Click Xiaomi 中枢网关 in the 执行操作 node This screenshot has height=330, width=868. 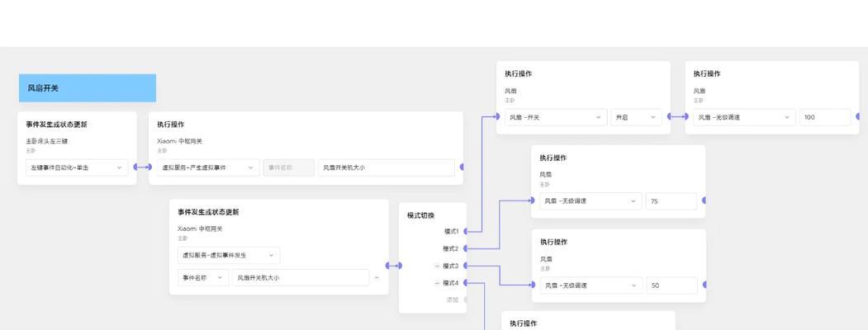click(179, 141)
